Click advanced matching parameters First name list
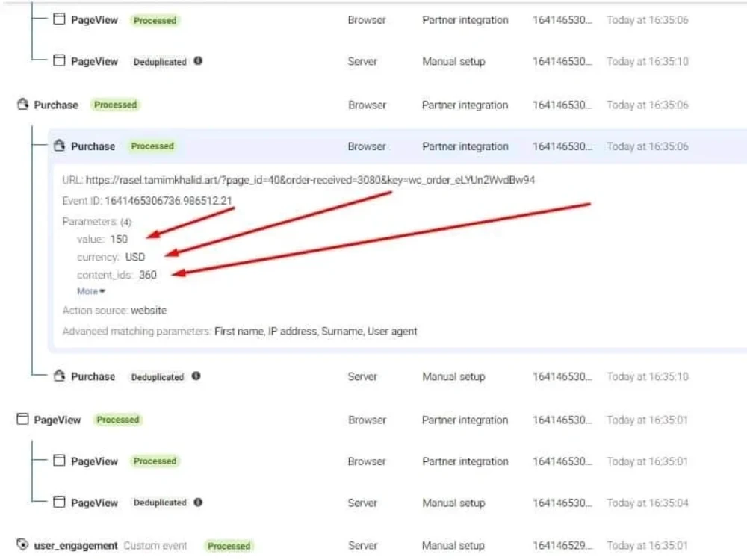This screenshot has width=747, height=560. (x=315, y=331)
